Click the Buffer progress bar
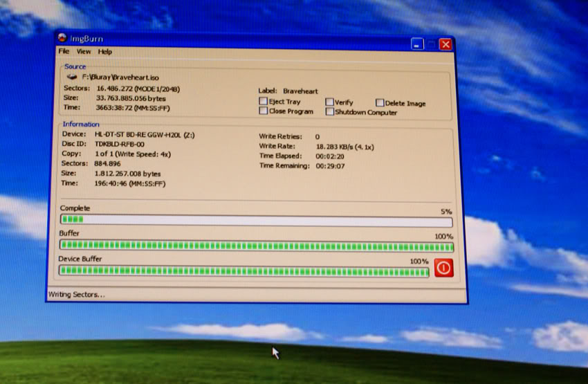The width and height of the screenshot is (588, 384). tap(256, 246)
